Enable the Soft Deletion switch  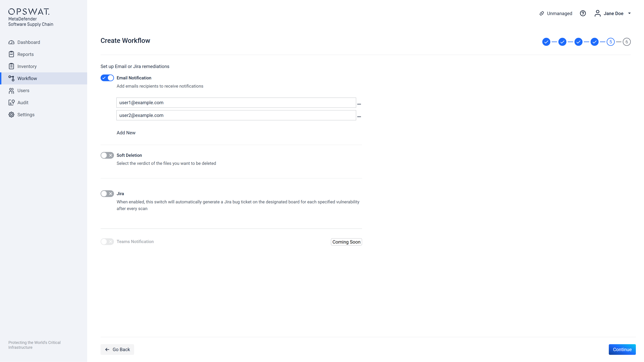pyautogui.click(x=107, y=155)
